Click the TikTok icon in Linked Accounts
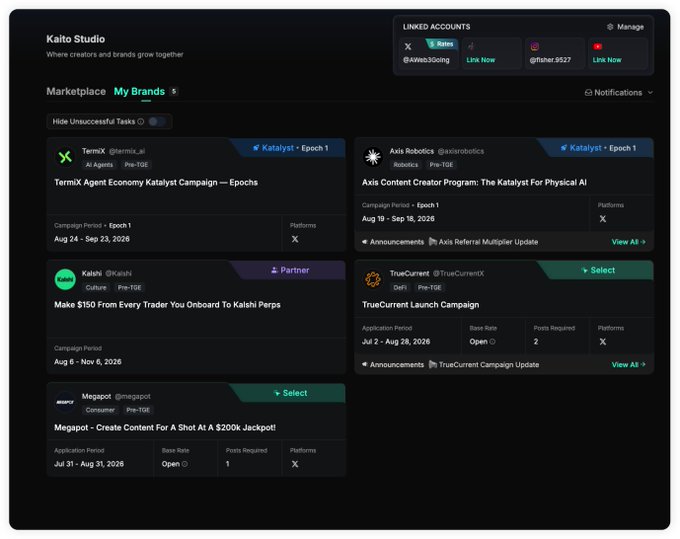The width and height of the screenshot is (680, 539). pos(471,46)
